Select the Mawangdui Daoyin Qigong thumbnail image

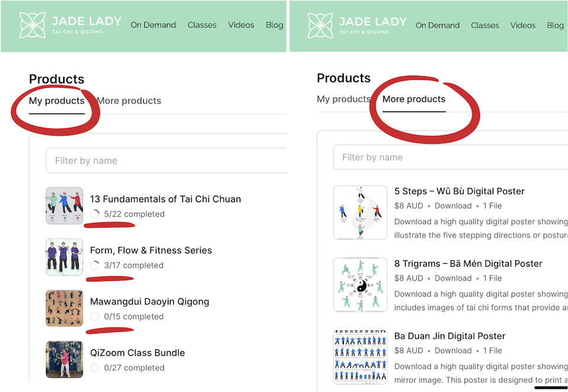[x=64, y=308]
